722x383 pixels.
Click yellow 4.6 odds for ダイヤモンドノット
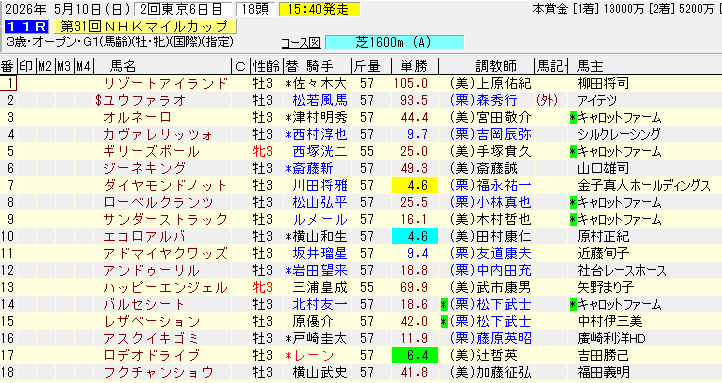pos(414,186)
